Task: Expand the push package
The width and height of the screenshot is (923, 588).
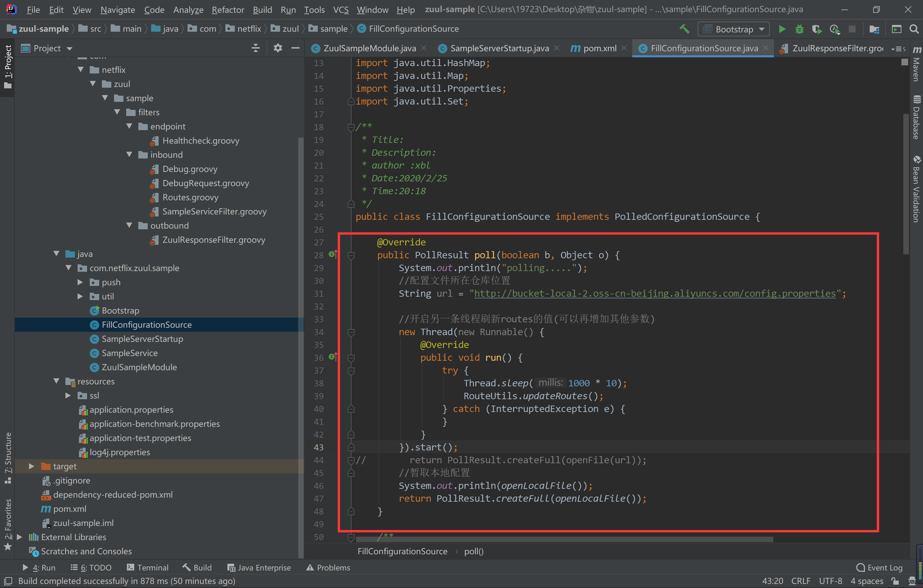Action: point(81,282)
